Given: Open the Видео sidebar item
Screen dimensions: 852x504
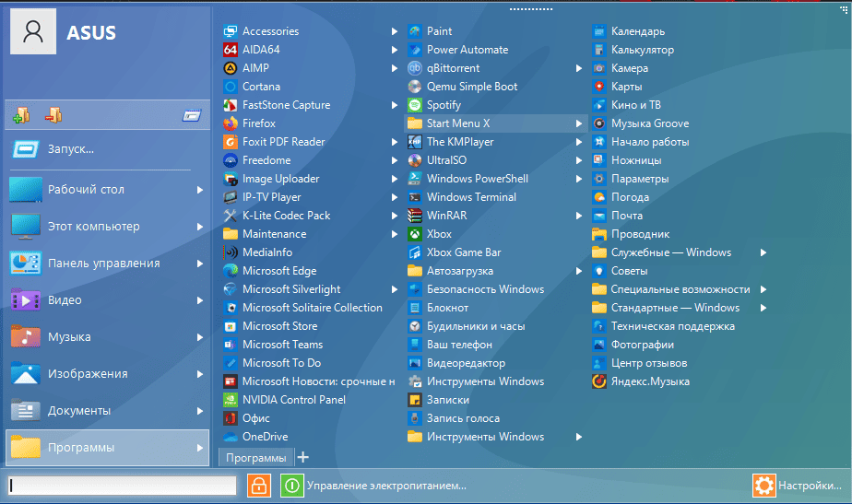Looking at the screenshot, I should pos(108,299).
